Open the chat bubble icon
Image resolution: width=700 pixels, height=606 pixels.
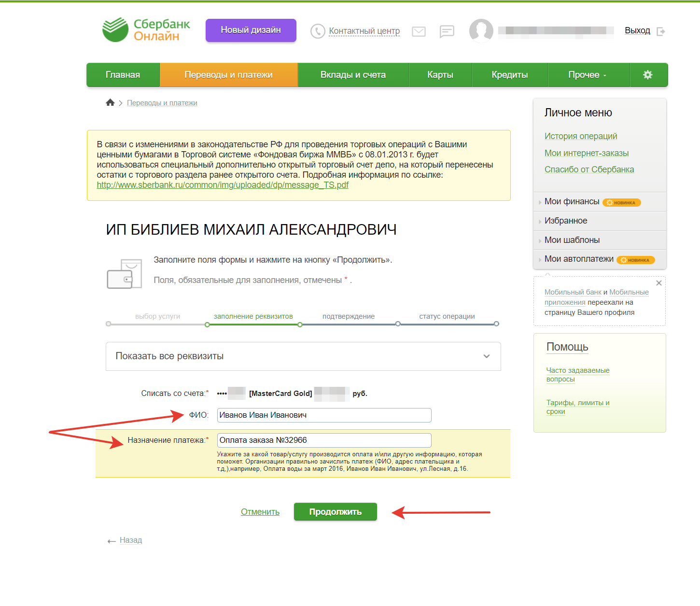pos(447,31)
